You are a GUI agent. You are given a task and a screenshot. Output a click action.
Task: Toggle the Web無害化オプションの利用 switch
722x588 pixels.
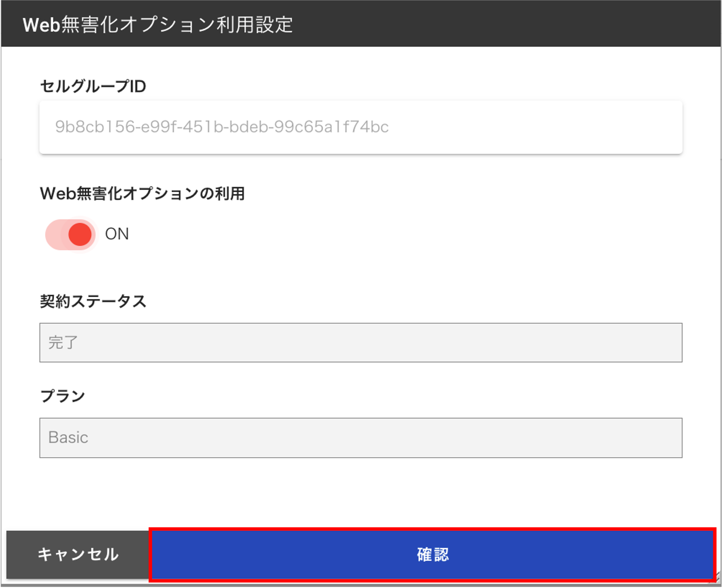[70, 234]
